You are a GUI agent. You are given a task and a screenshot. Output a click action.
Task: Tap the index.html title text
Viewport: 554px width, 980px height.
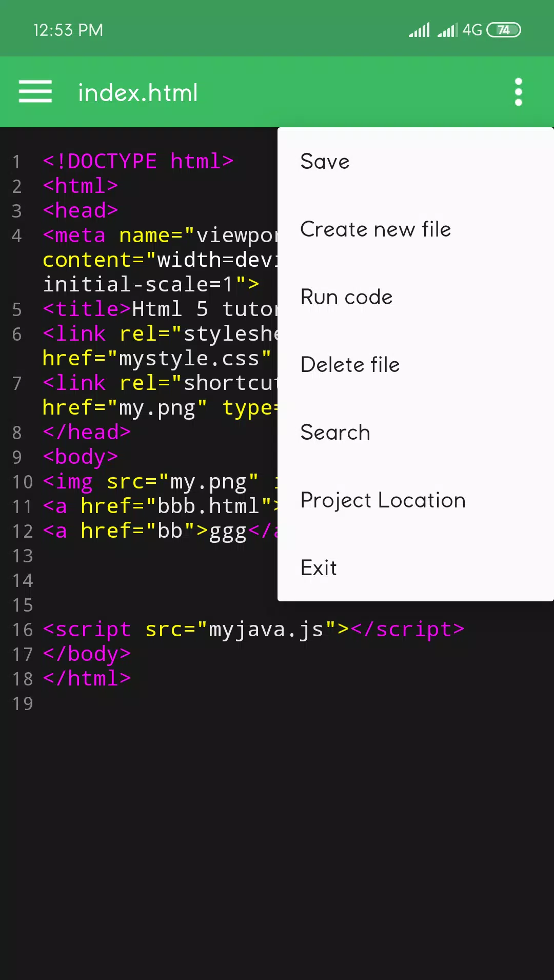click(x=137, y=93)
